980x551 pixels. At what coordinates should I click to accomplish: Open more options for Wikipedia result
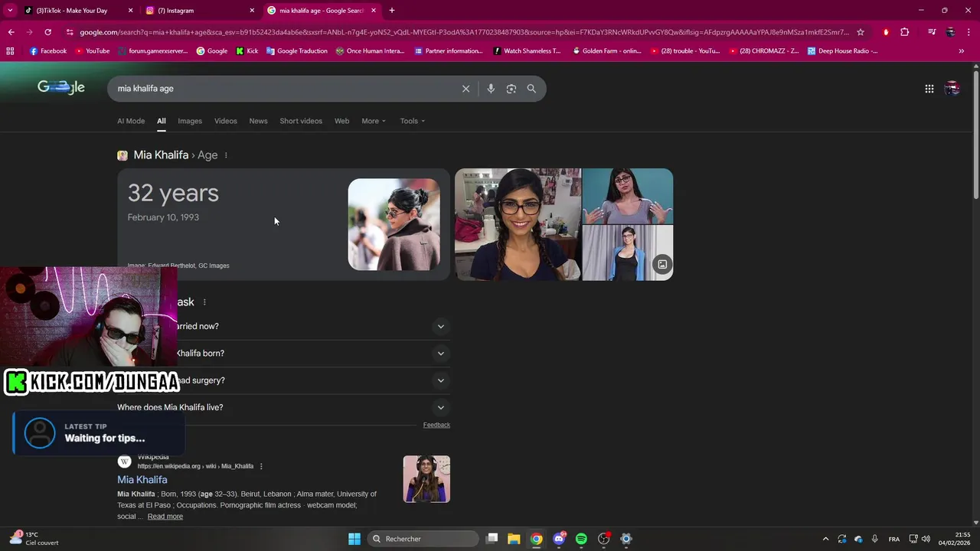point(260,466)
